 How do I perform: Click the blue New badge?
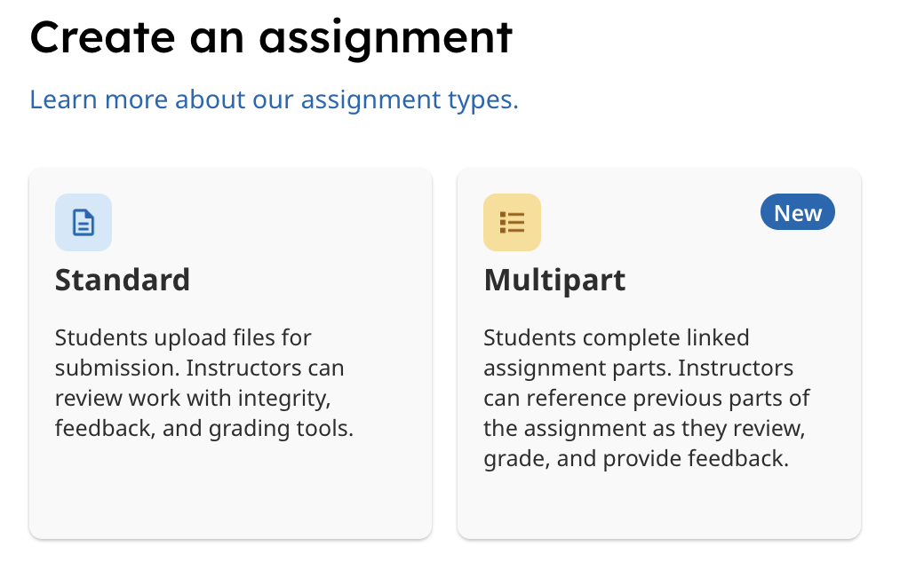pyautogui.click(x=797, y=212)
